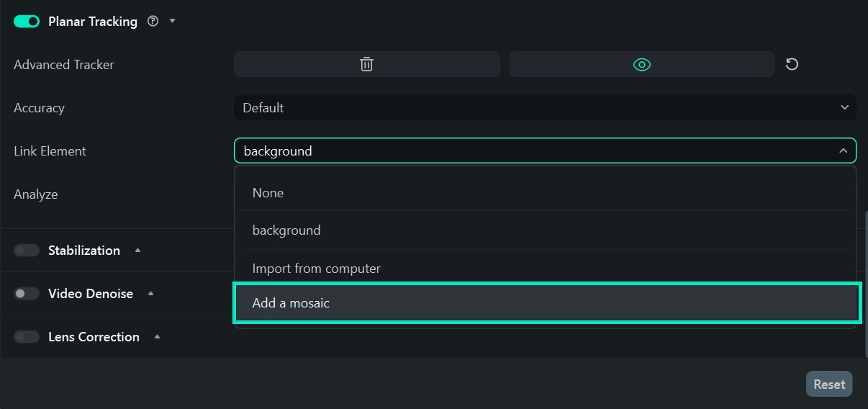The width and height of the screenshot is (868, 409).
Task: Expand the Lens Correction section arrow
Action: 157,336
